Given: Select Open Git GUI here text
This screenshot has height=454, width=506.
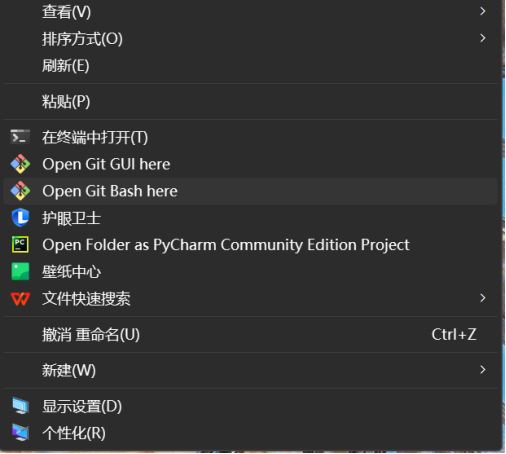Looking at the screenshot, I should point(106,164).
